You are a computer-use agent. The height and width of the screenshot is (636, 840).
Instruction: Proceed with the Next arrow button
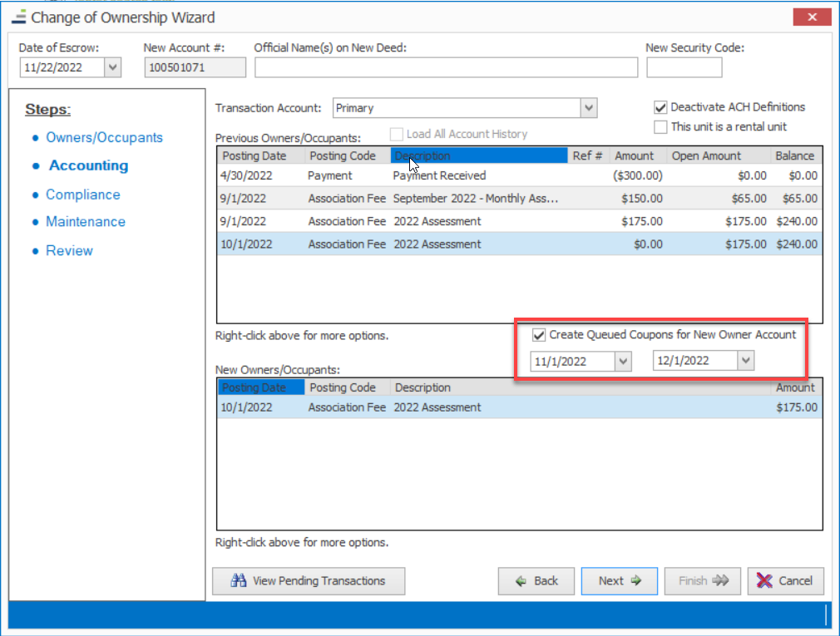[619, 581]
